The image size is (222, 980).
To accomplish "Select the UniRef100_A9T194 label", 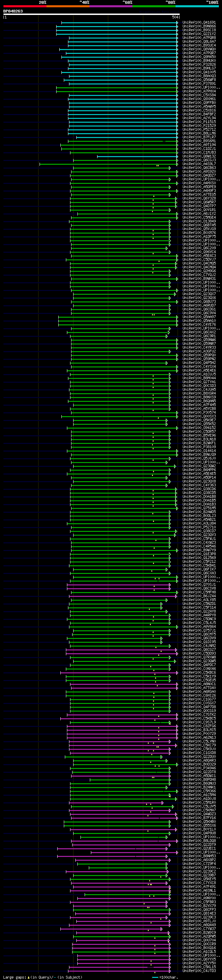I will click(x=199, y=145).
